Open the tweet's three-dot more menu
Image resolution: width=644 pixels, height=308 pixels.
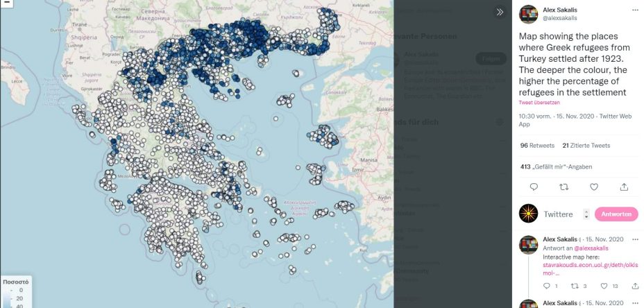[634, 10]
